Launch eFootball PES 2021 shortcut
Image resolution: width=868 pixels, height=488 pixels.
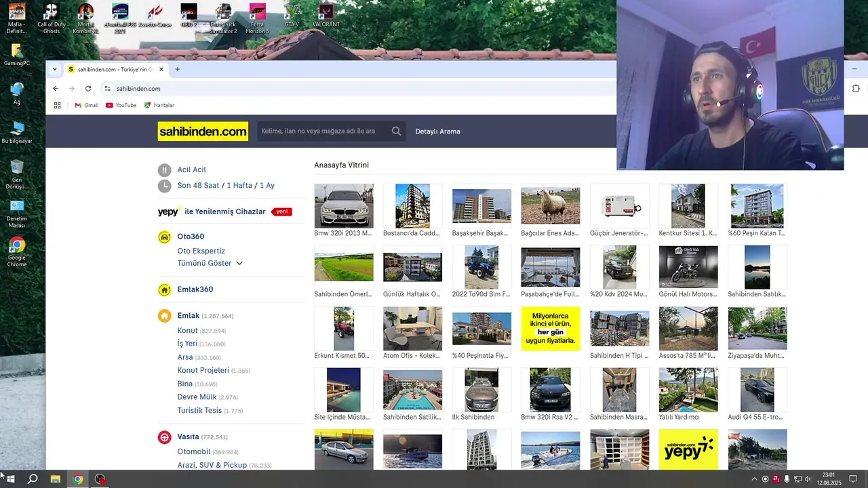120,18
